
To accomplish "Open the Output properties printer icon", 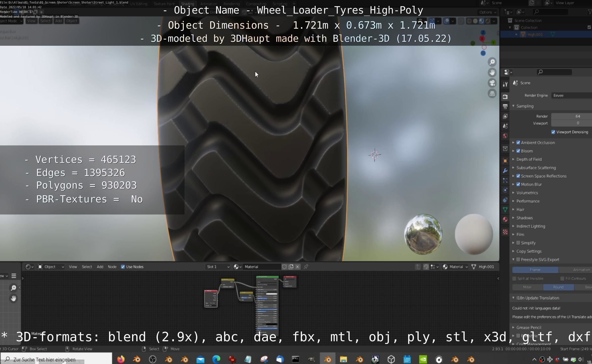I will pyautogui.click(x=505, y=107).
